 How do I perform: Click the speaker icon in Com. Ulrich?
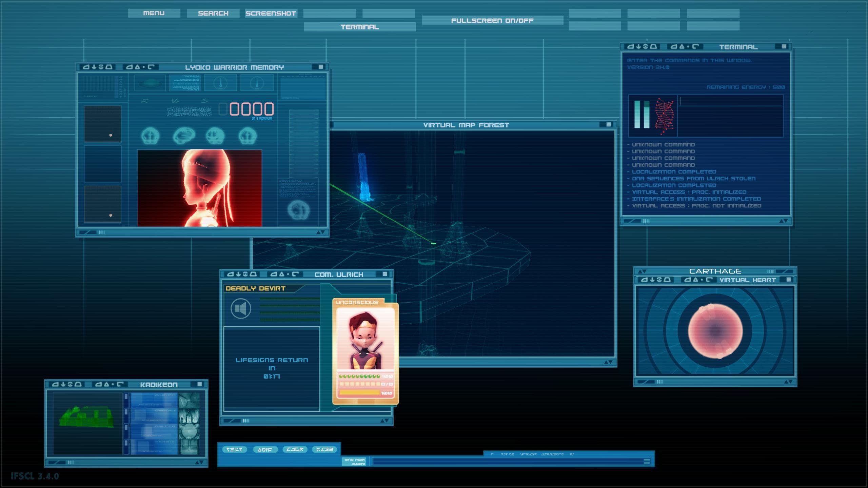tap(241, 308)
